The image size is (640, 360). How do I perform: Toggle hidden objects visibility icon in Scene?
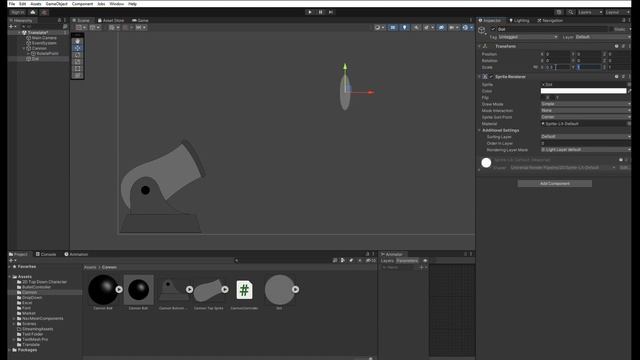point(441,27)
